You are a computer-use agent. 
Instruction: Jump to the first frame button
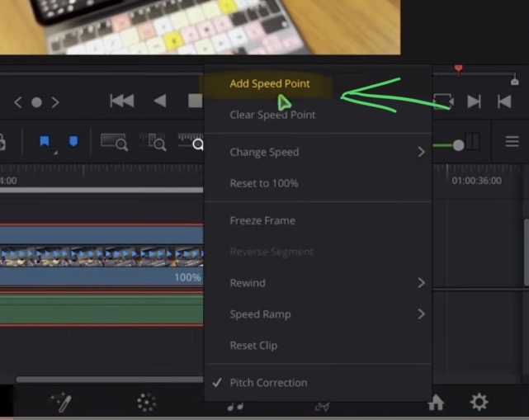(x=122, y=101)
